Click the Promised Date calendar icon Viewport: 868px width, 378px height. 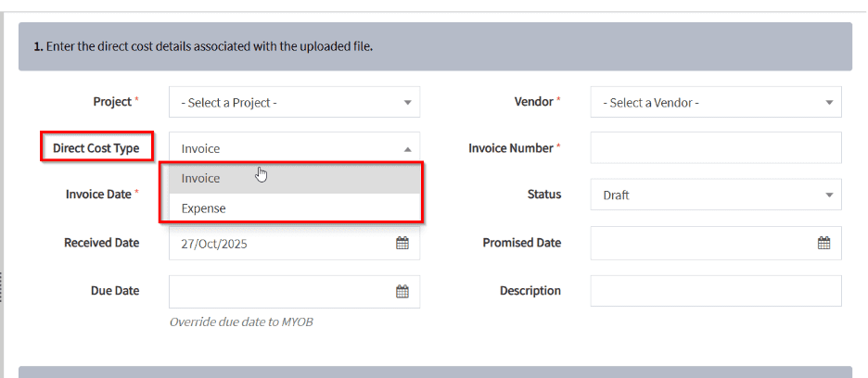[823, 243]
